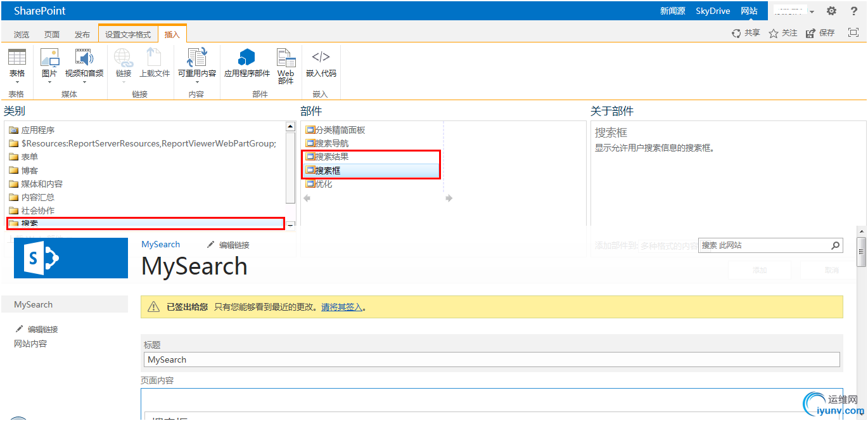
Task: Open Reusable Content icon
Action: click(197, 57)
